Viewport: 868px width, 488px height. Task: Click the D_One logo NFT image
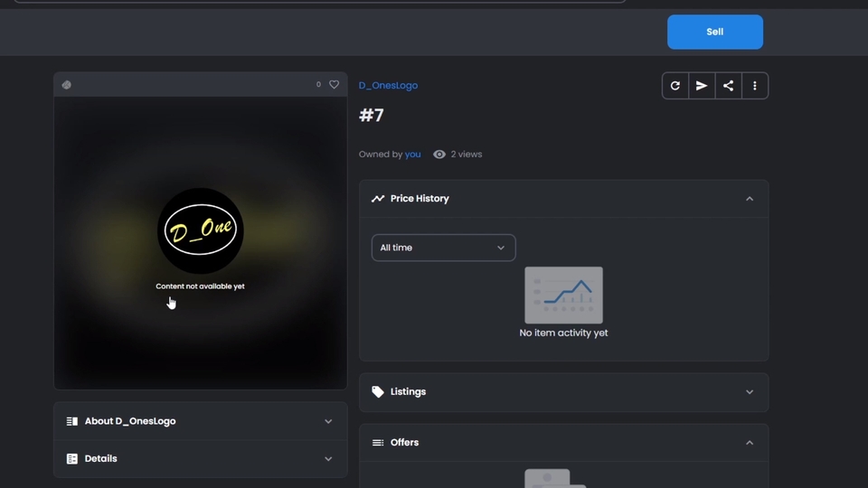pyautogui.click(x=201, y=230)
